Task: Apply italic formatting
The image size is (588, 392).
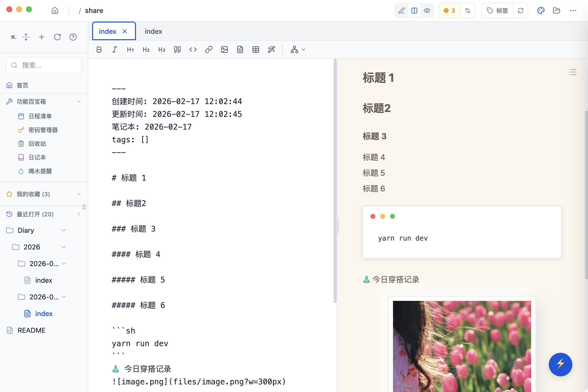Action: (x=114, y=49)
